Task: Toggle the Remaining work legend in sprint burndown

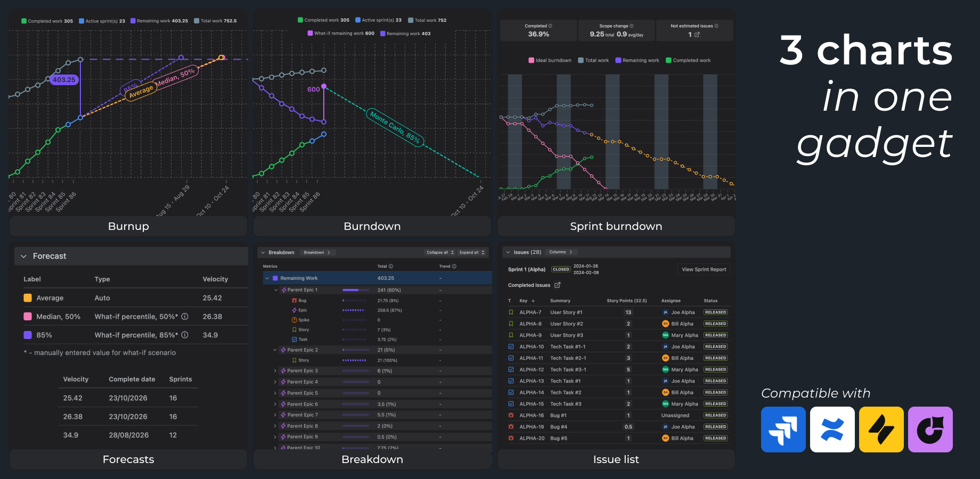Action: 637,60
